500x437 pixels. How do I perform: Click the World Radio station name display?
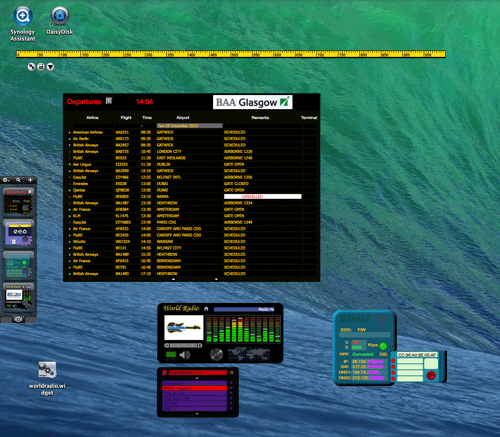244,309
